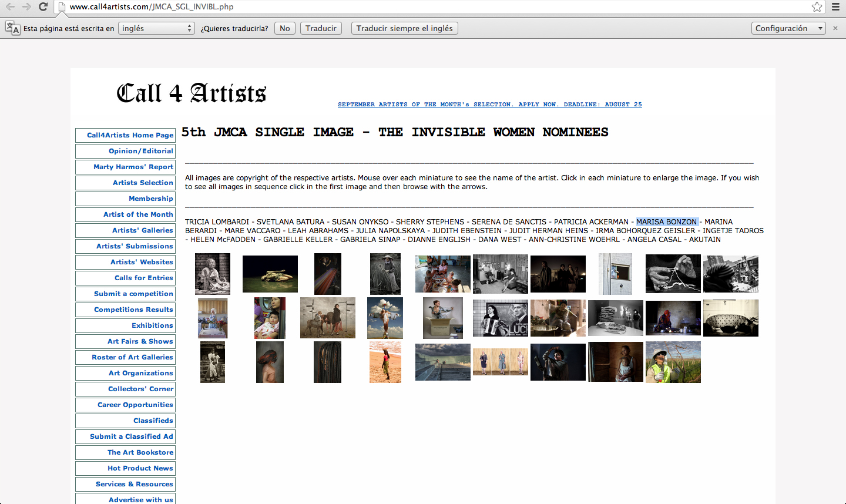Viewport: 846px width, 504px height.
Task: Go back with the browser back arrow
Action: click(x=10, y=7)
